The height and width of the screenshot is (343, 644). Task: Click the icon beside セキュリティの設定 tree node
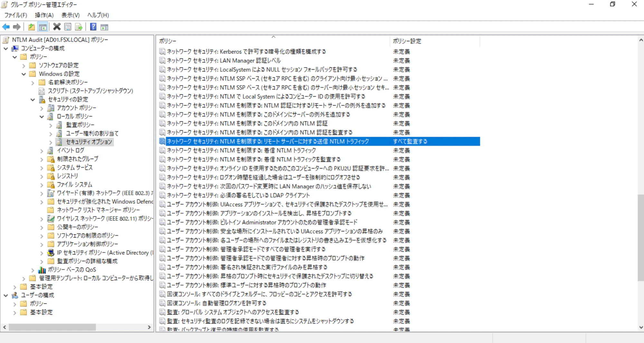click(42, 99)
